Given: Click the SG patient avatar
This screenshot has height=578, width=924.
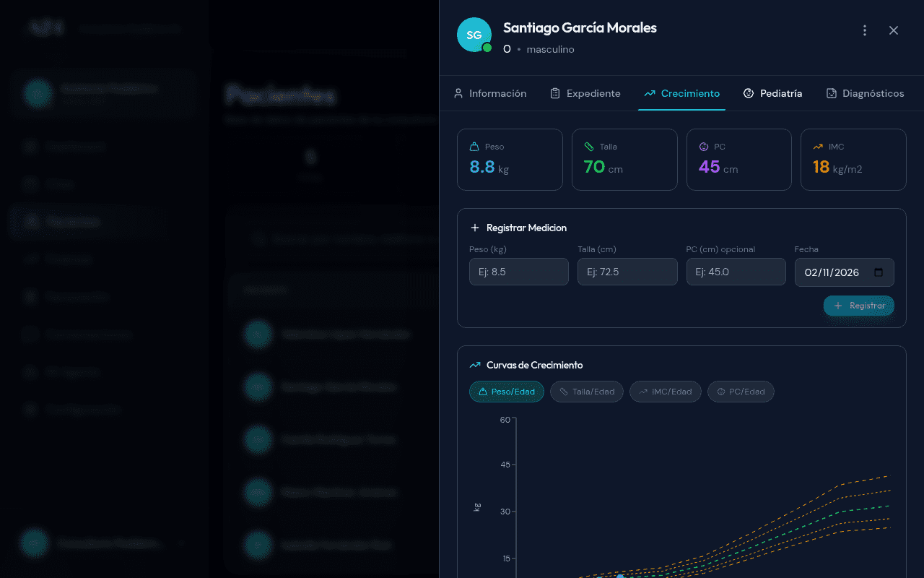Looking at the screenshot, I should point(474,35).
